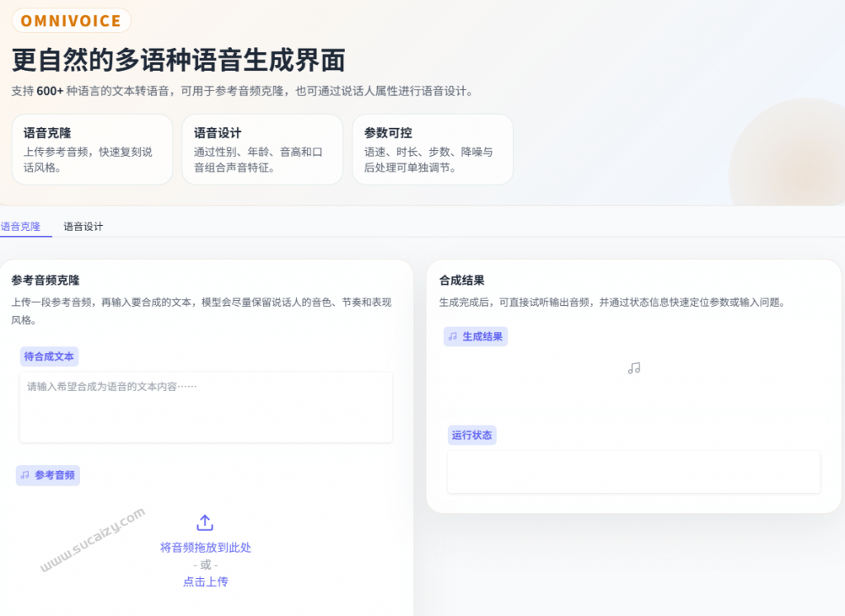This screenshot has height=616, width=845.
Task: Click the upload arrow icon in reference audio area
Action: click(x=205, y=522)
